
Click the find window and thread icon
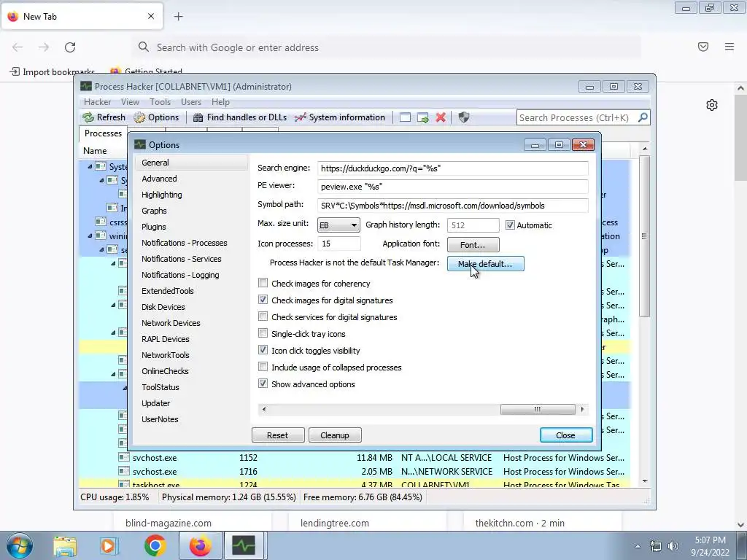[x=422, y=117]
